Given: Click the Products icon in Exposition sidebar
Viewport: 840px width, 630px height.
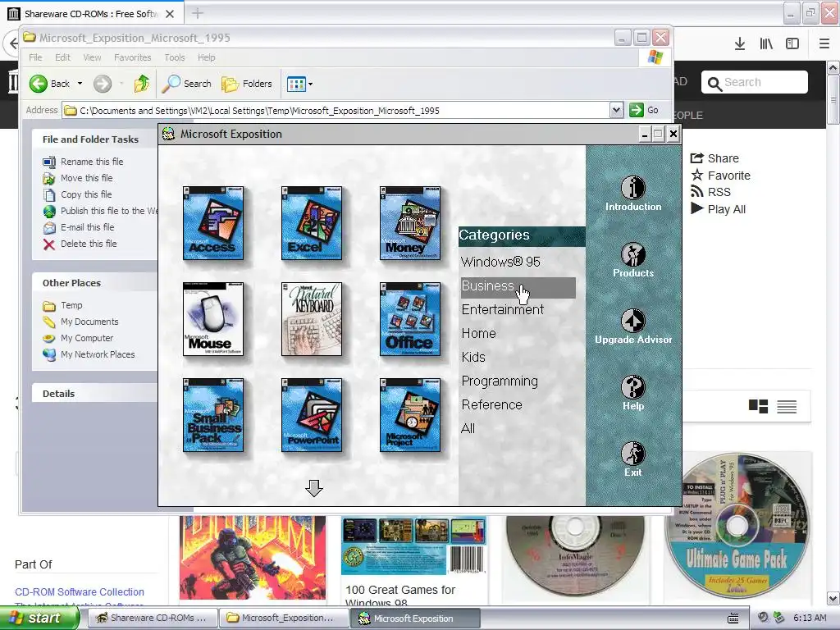Looking at the screenshot, I should (x=633, y=254).
